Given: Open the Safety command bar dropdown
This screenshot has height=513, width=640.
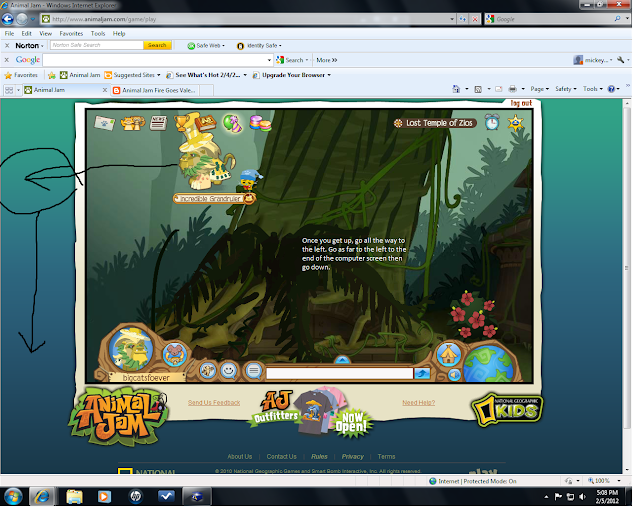Looking at the screenshot, I should pyautogui.click(x=566, y=89).
